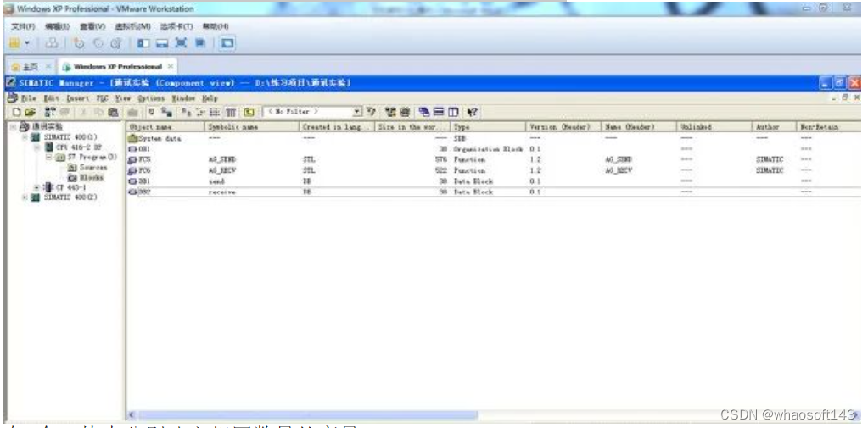Viewport: 868px width, 428px height.
Task: Select the OB1 organization block icon
Action: click(132, 149)
